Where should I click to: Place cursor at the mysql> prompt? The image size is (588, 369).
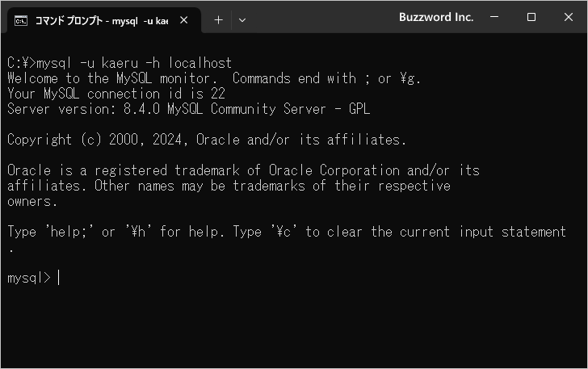(58, 278)
